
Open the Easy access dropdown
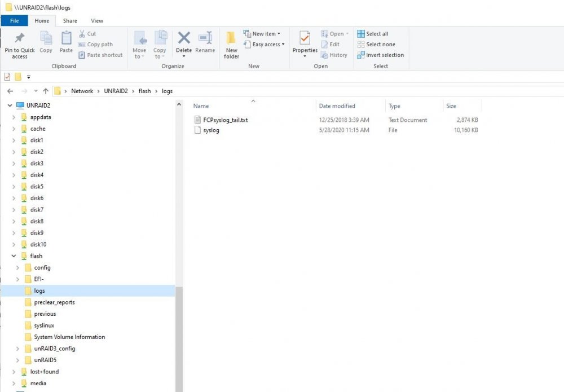(265, 44)
